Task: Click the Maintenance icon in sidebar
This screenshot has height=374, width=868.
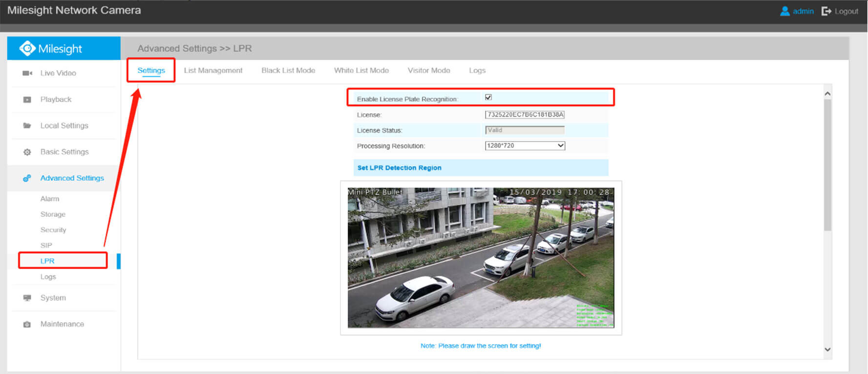Action: pyautogui.click(x=27, y=324)
